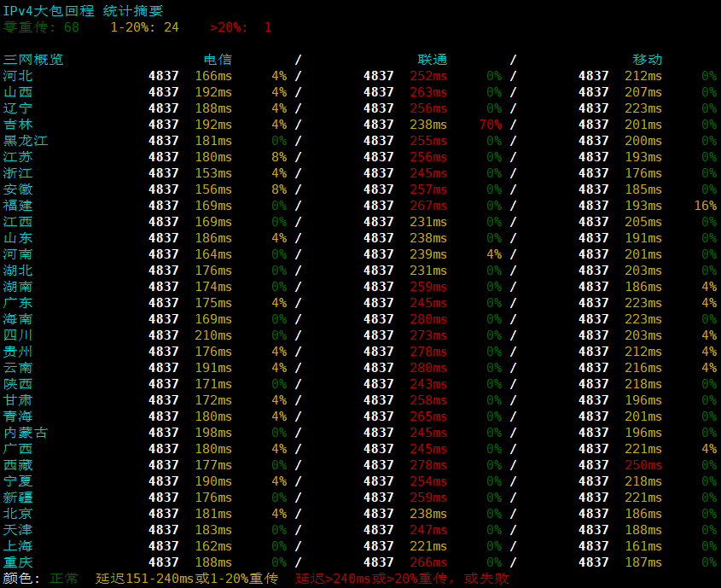Click the '甘肃' row label

(x=18, y=400)
